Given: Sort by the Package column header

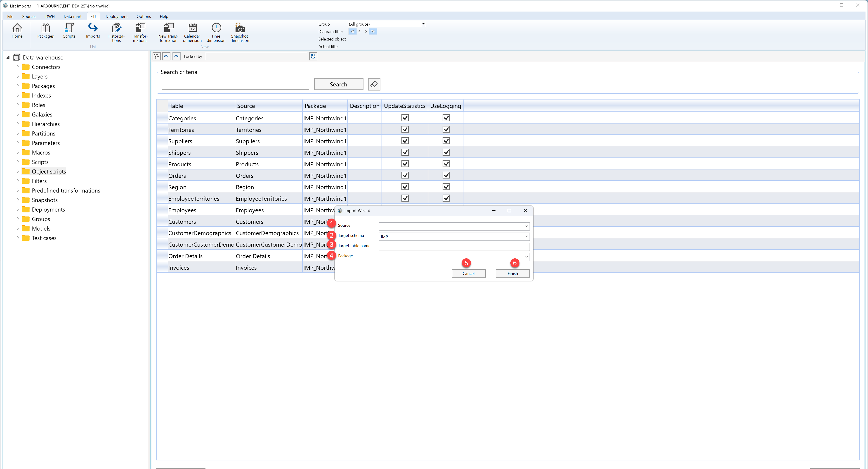Looking at the screenshot, I should [x=325, y=105].
